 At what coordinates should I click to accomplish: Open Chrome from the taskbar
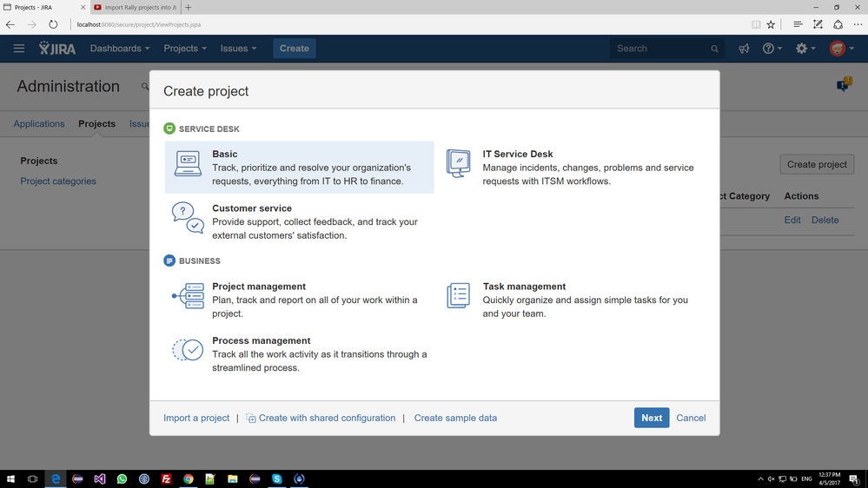[x=189, y=479]
